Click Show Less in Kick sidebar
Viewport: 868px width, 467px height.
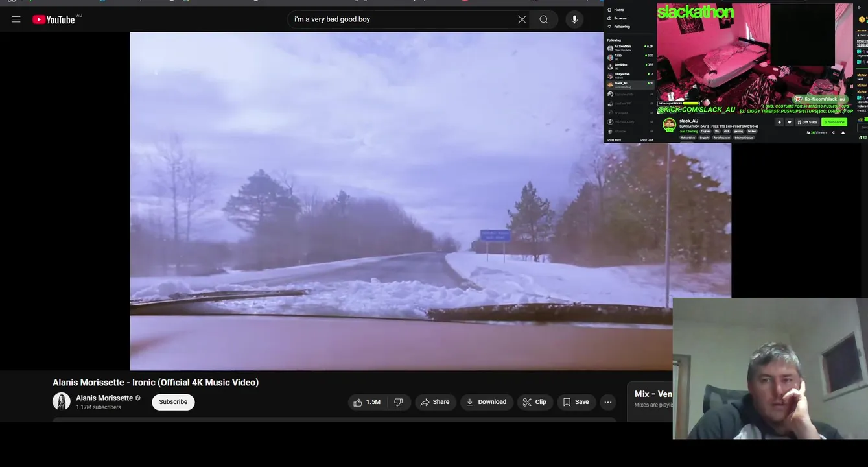[x=646, y=140]
